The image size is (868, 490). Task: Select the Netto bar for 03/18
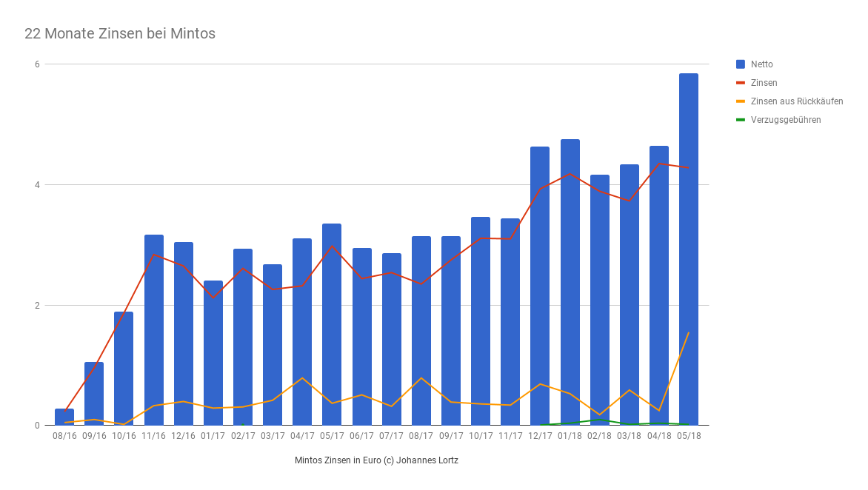pyautogui.click(x=630, y=295)
